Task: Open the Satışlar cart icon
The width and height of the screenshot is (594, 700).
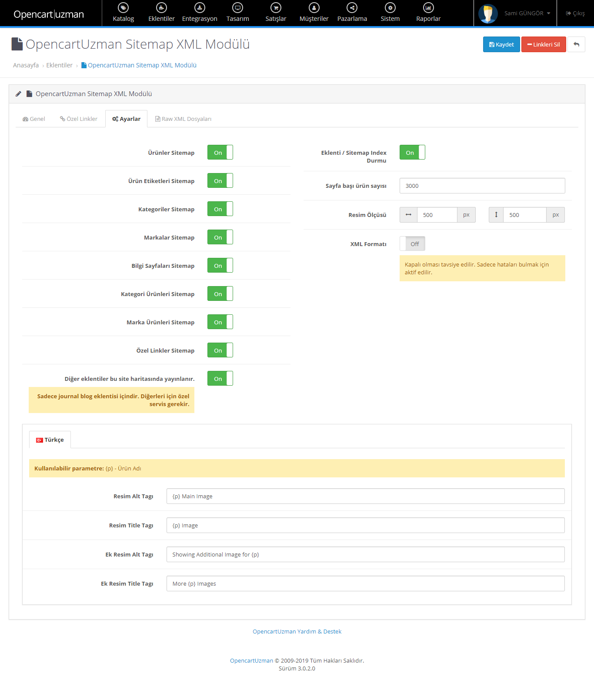Action: click(x=276, y=8)
